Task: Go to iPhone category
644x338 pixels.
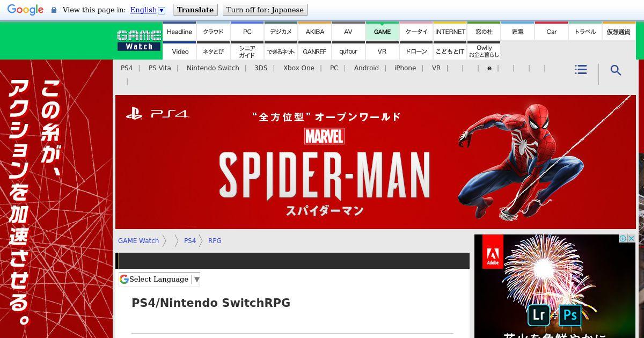Action: pos(405,68)
